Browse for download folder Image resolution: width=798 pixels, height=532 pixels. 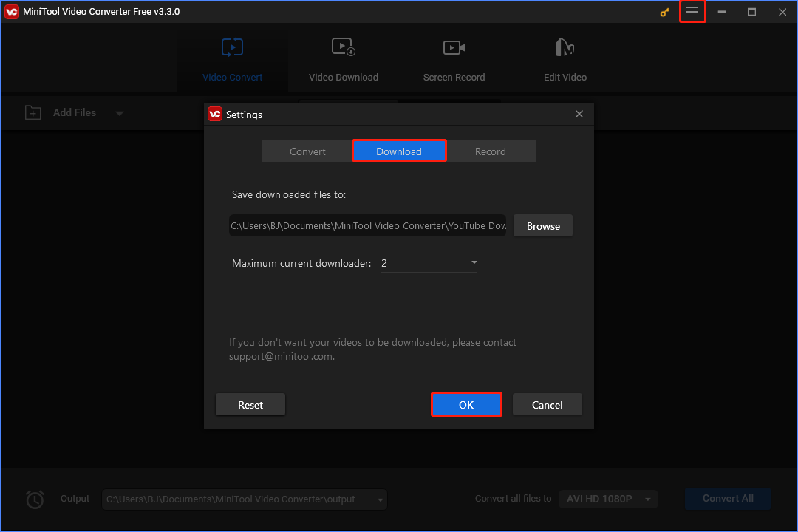(543, 226)
